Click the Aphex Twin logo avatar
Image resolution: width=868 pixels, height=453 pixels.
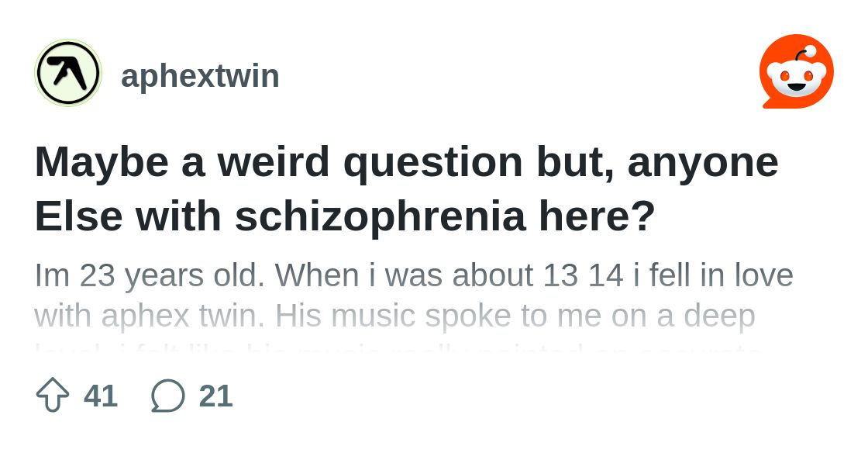tap(68, 73)
